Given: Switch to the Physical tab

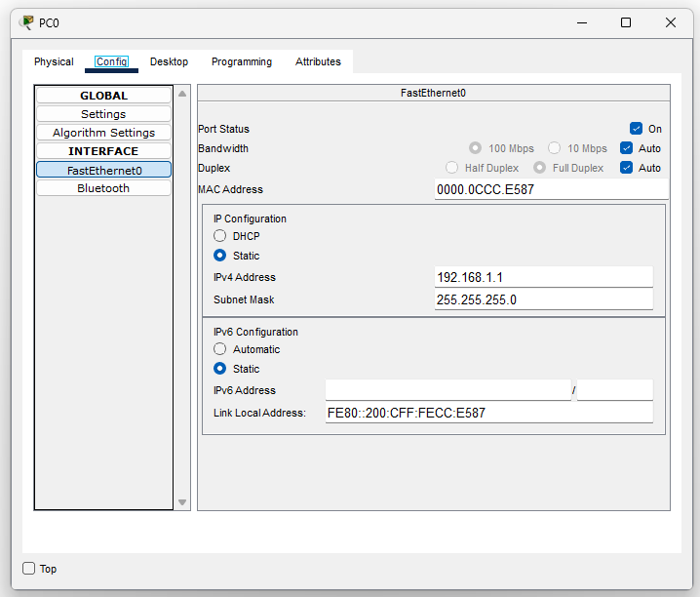Looking at the screenshot, I should click(54, 61).
